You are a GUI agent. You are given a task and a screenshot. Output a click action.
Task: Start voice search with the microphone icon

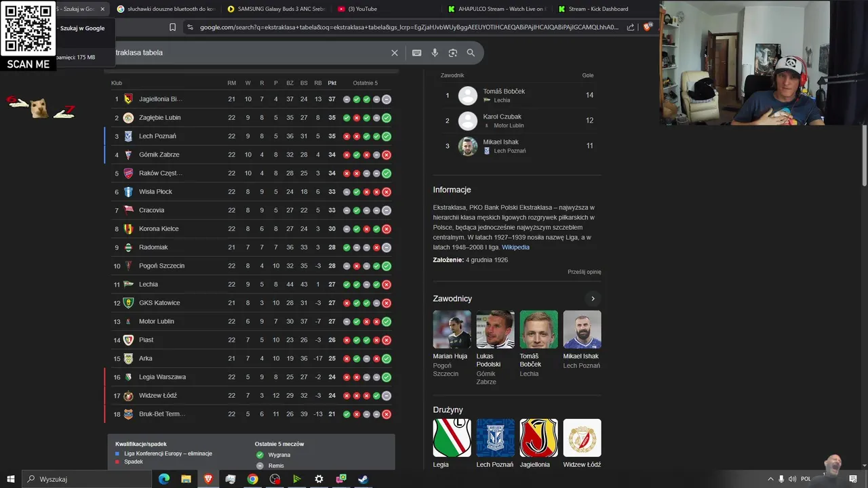click(x=435, y=53)
